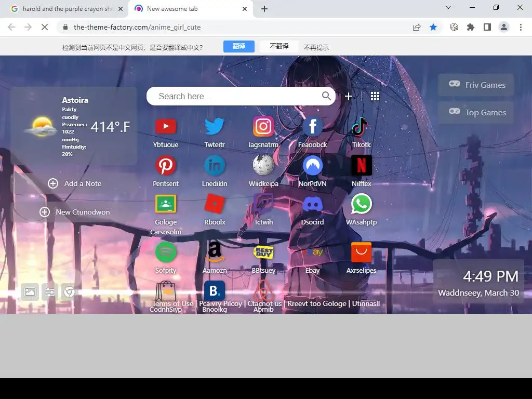Screen dimensions: 532x399
Task: Open the AliExpress shortcut icon
Action: point(362,252)
